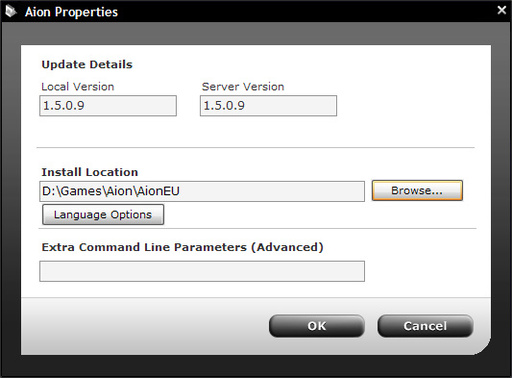
Task: Confirm changes with the OK button
Action: click(x=317, y=326)
